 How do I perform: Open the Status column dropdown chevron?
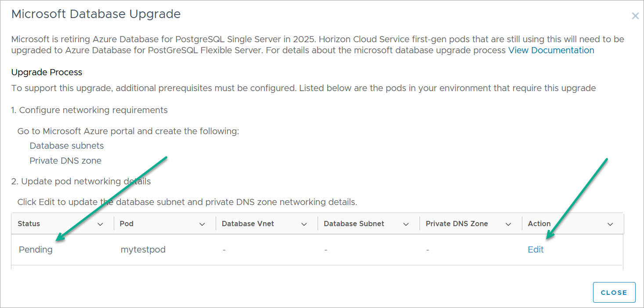pos(100,224)
